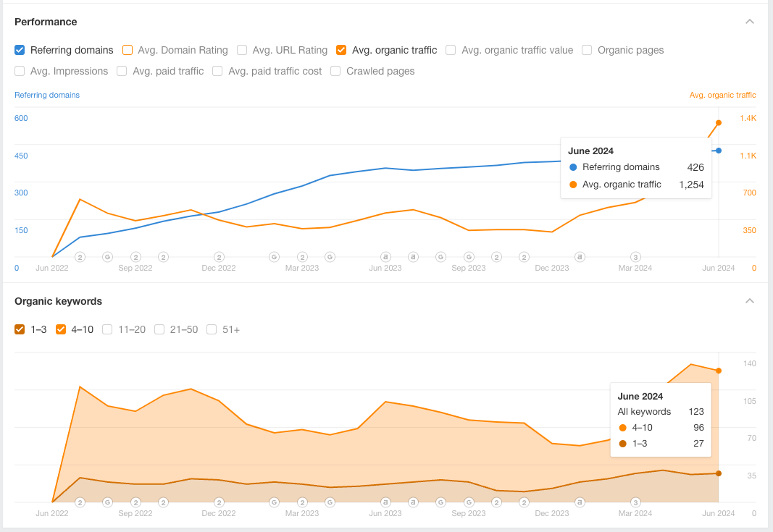
Task: Click the '3' marker on Performance chart
Action: pos(635,257)
